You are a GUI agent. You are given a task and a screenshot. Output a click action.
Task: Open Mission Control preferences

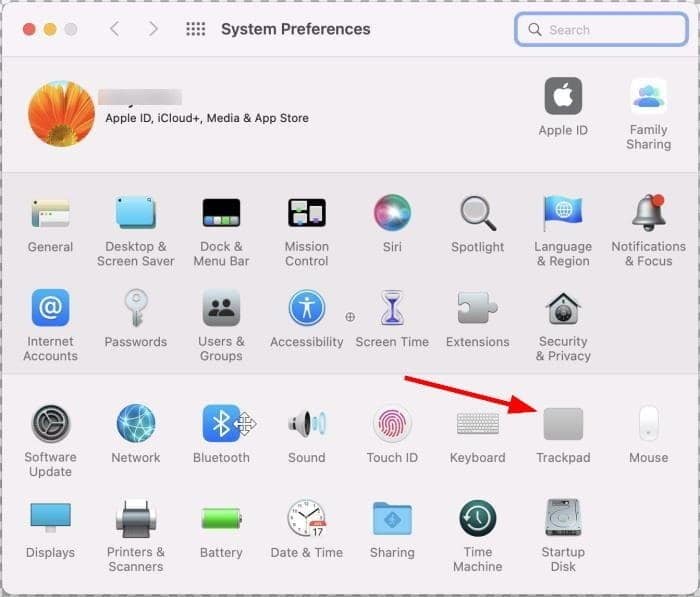point(306,213)
